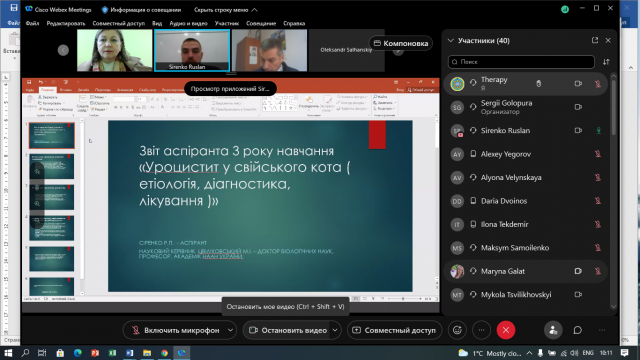The image size is (640, 360).
Task: Toggle the muted mic icon next to Therapy
Action: point(597,84)
